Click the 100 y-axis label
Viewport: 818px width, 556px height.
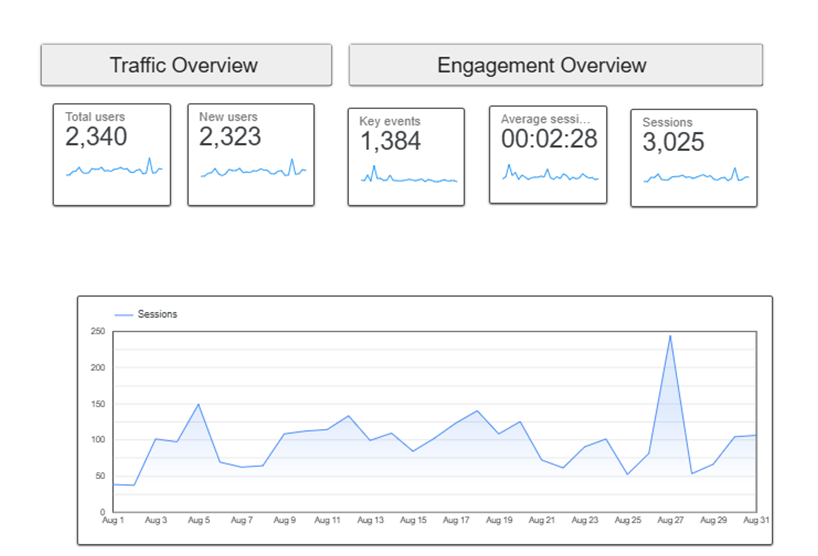(x=98, y=440)
